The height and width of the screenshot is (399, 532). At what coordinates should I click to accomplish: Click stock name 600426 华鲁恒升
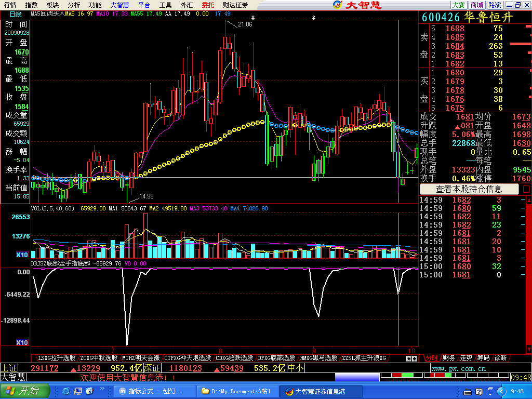(467, 17)
